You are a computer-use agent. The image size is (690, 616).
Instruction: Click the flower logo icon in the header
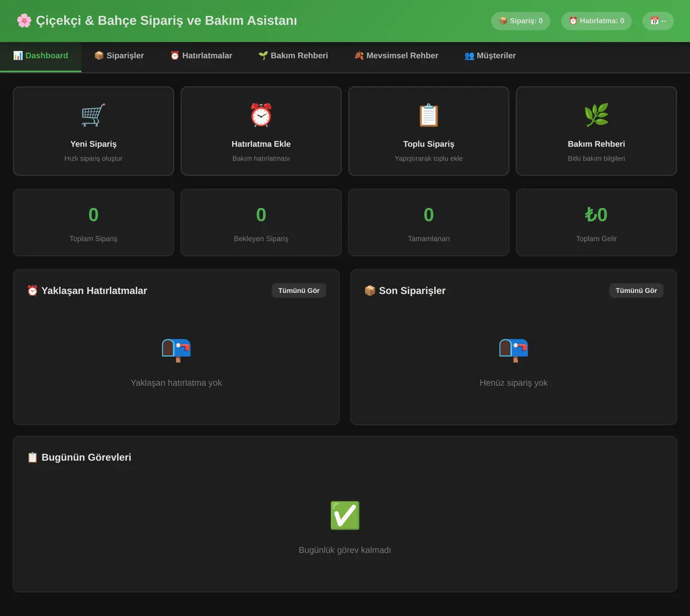pos(24,21)
